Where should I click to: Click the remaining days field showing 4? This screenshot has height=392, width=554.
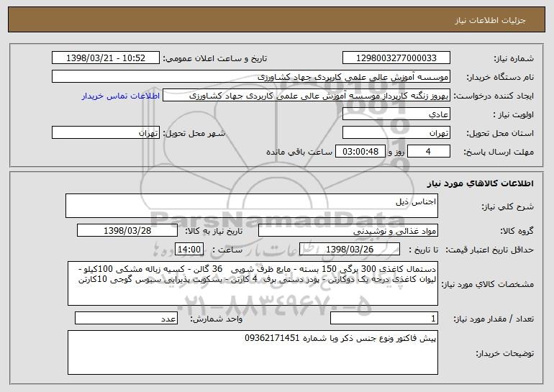point(429,152)
